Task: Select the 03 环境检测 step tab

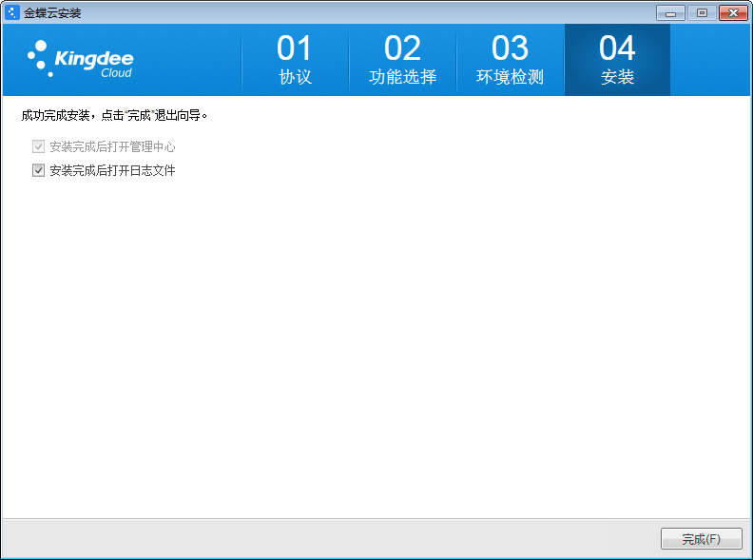Action: (510, 60)
